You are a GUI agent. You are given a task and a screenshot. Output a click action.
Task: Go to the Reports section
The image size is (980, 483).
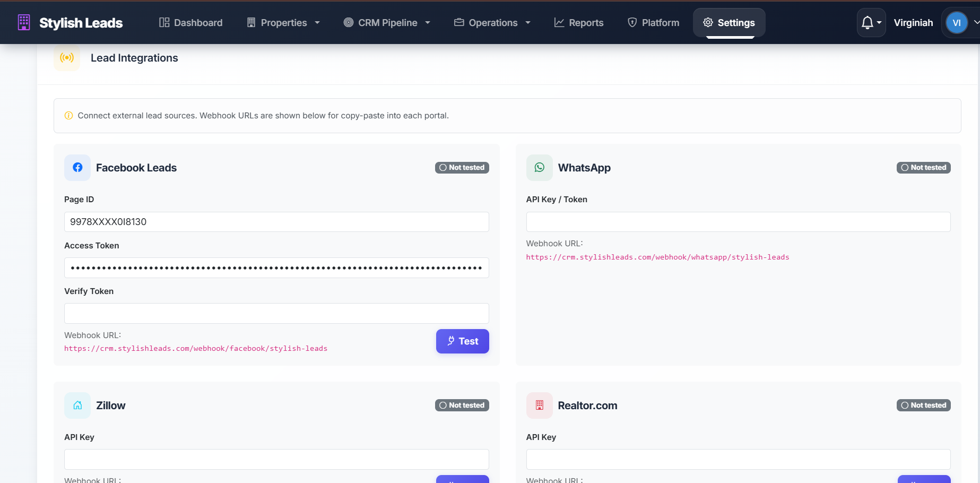pos(579,23)
